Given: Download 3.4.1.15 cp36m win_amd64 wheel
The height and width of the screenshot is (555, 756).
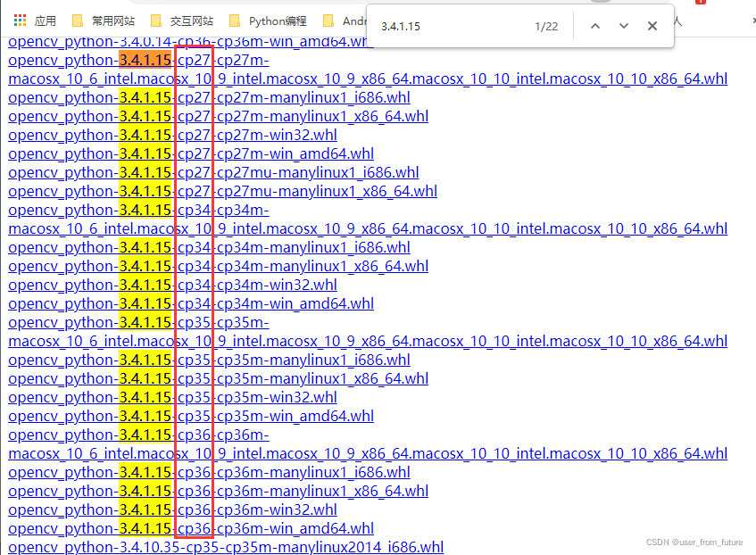Looking at the screenshot, I should click(191, 528).
